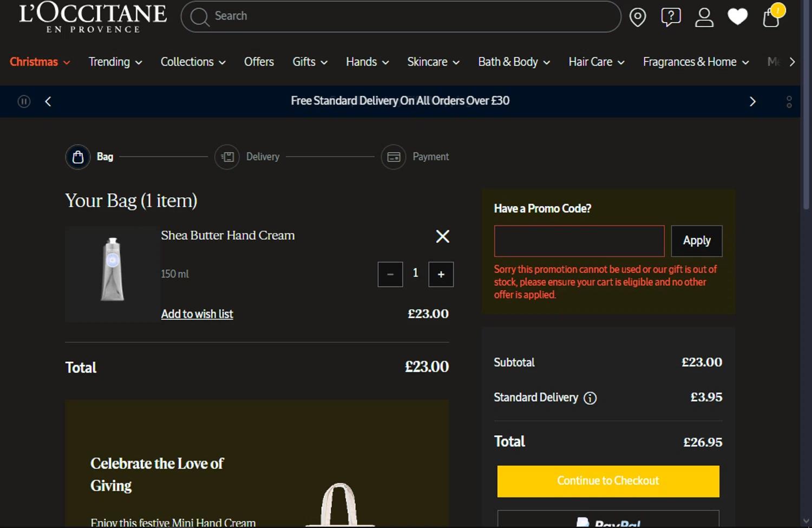Click the promo error message text

tap(605, 282)
